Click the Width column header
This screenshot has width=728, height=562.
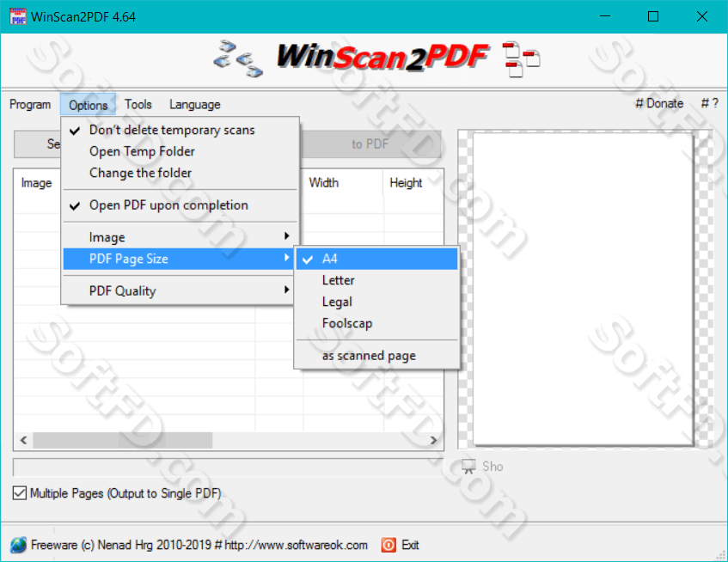click(344, 183)
